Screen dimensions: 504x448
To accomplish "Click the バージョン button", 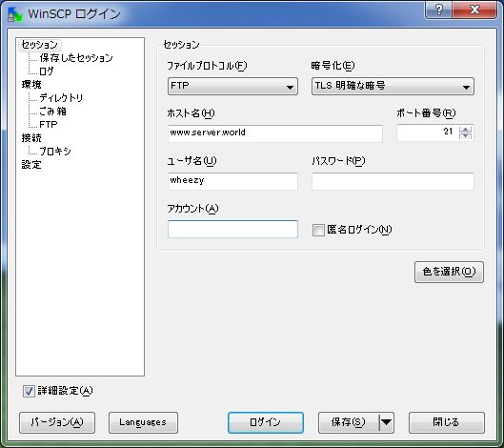I will click(57, 422).
